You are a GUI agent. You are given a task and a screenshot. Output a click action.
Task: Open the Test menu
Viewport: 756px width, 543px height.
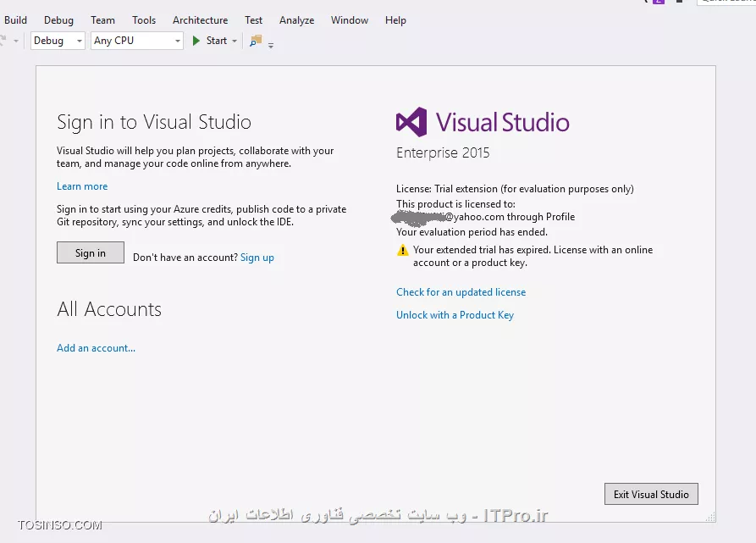coord(254,20)
